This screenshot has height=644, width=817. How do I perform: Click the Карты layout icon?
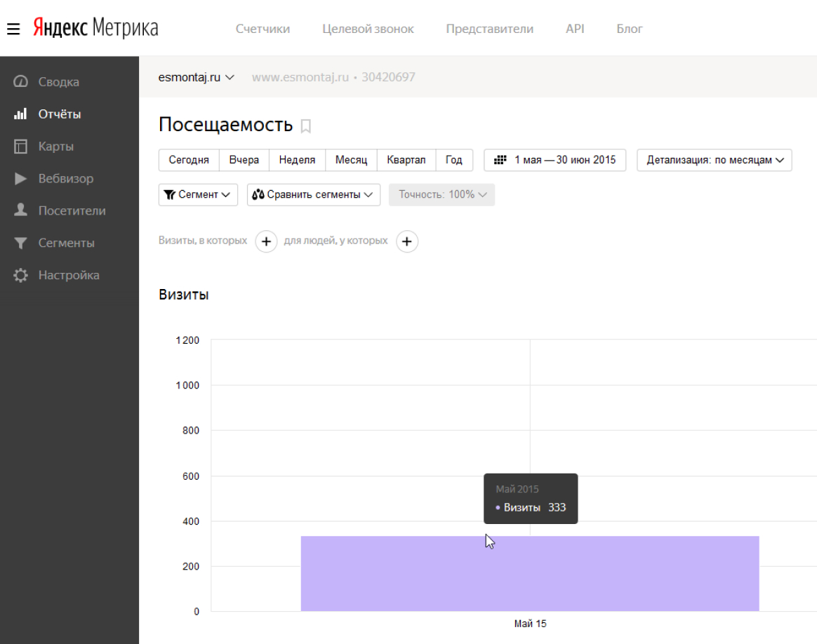pyautogui.click(x=20, y=147)
